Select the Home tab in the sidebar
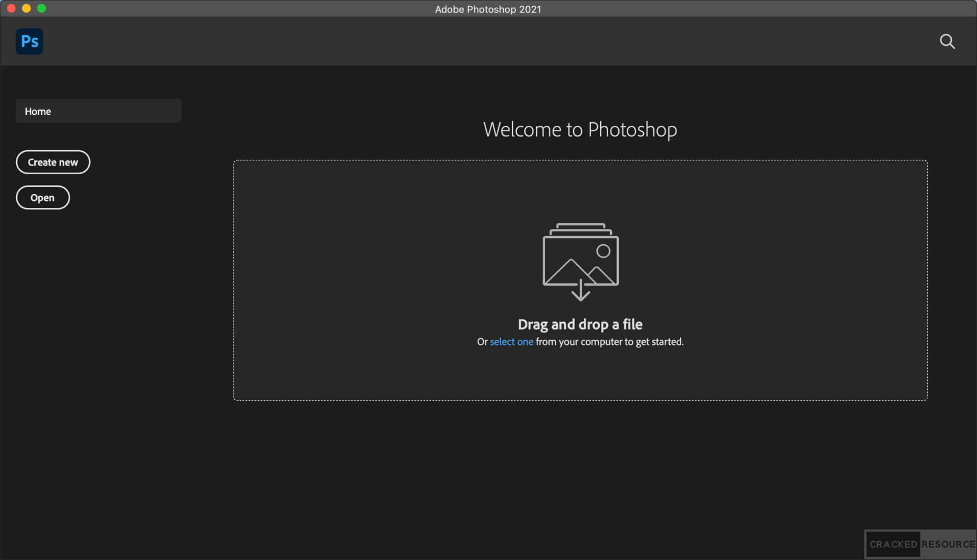977x560 pixels. click(98, 111)
